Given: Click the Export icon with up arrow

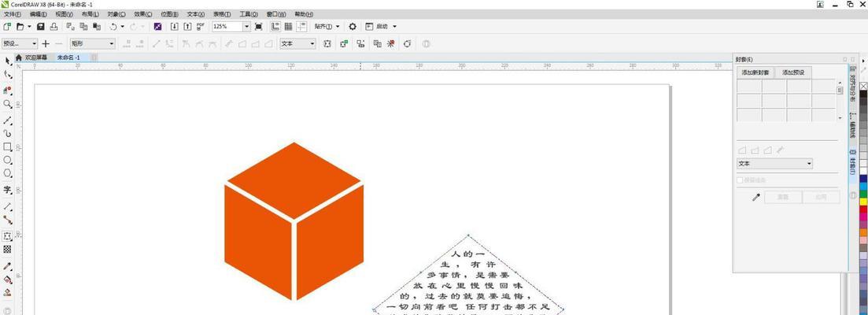Looking at the screenshot, I should [x=187, y=26].
